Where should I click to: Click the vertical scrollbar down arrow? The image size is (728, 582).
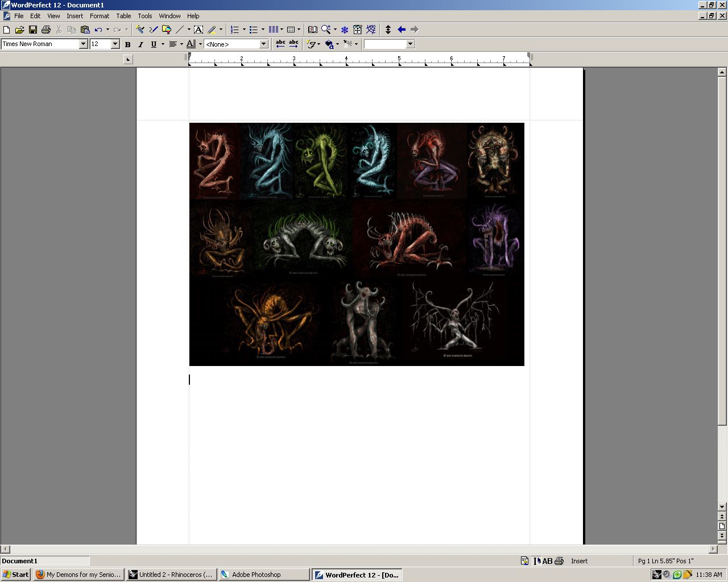[x=722, y=507]
